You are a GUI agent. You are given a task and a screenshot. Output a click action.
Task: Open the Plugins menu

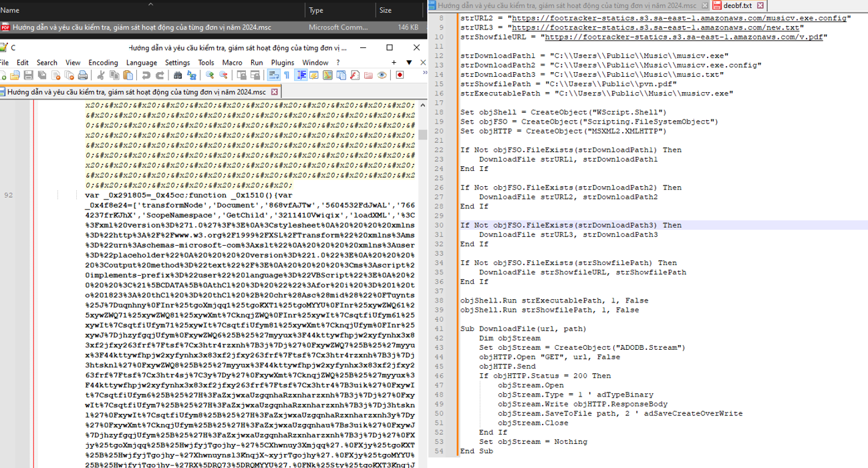283,62
